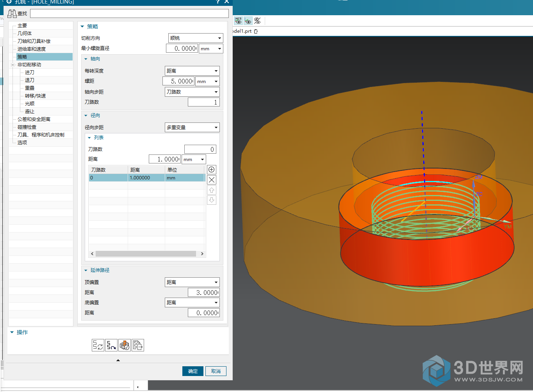This screenshot has width=533, height=392.
Task: Open the cut direction (切削方向) dropdown
Action: pyautogui.click(x=196, y=38)
